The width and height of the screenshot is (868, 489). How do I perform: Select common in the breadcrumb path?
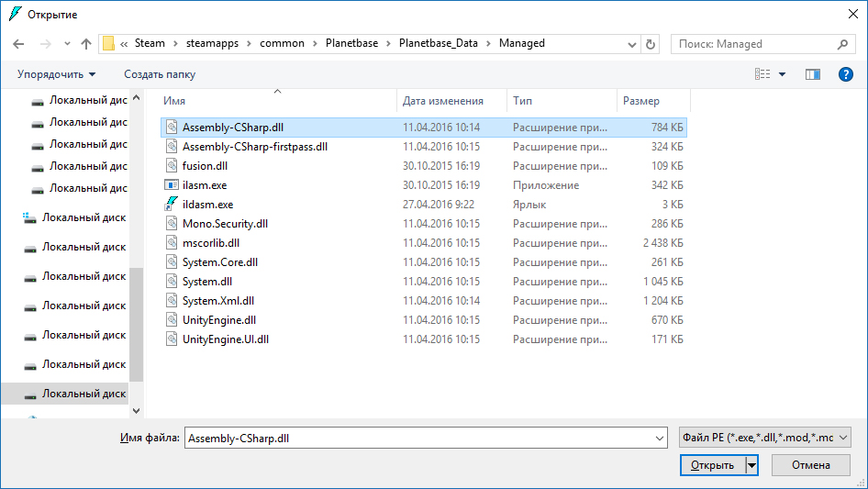(282, 43)
